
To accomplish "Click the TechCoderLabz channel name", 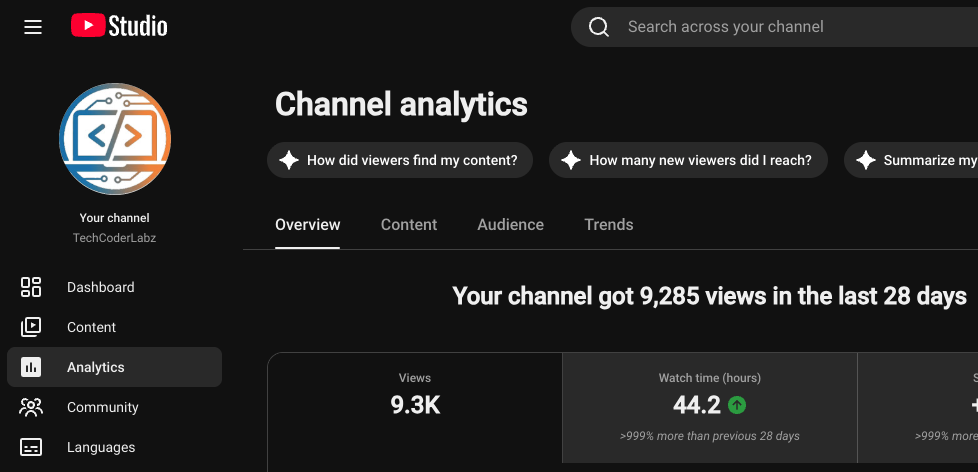I will tap(114, 238).
